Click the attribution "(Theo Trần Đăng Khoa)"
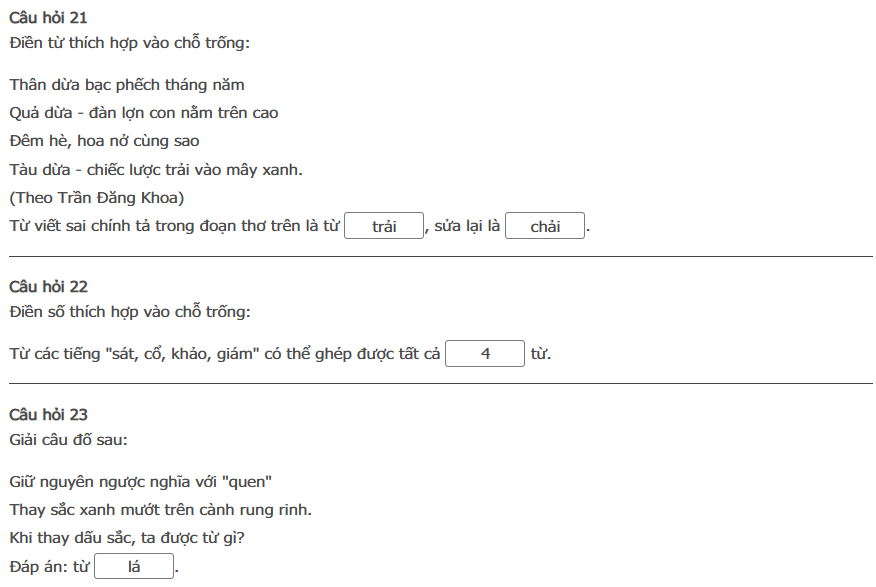 (x=97, y=197)
